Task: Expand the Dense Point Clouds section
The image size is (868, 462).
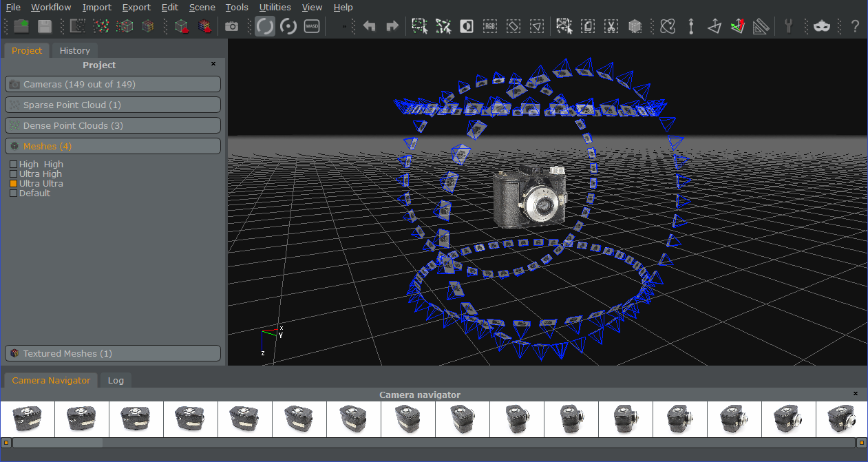Action: tap(113, 125)
